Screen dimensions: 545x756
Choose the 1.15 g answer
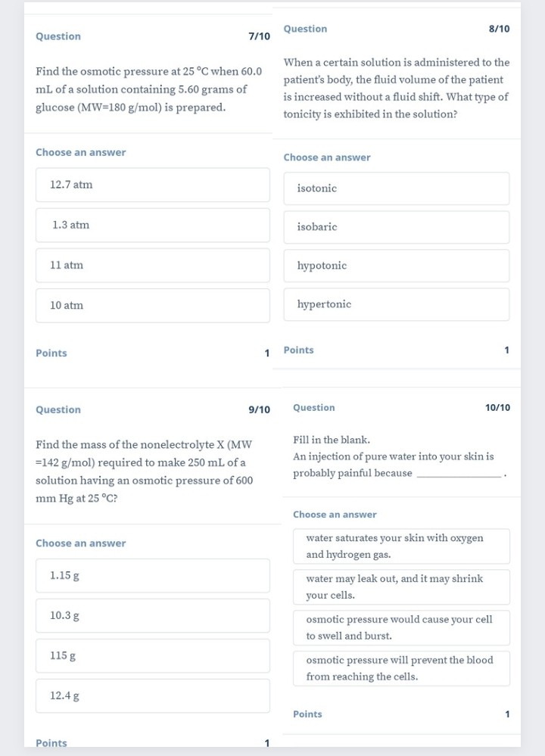point(152,576)
